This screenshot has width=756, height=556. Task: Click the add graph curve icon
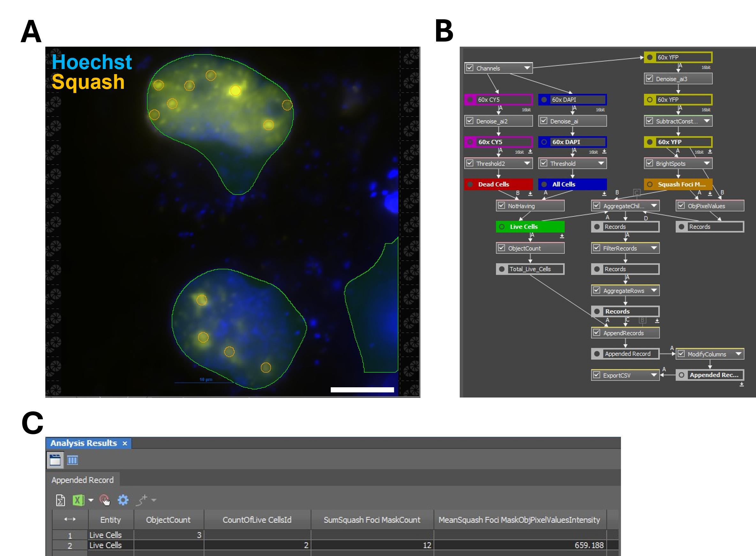click(142, 500)
